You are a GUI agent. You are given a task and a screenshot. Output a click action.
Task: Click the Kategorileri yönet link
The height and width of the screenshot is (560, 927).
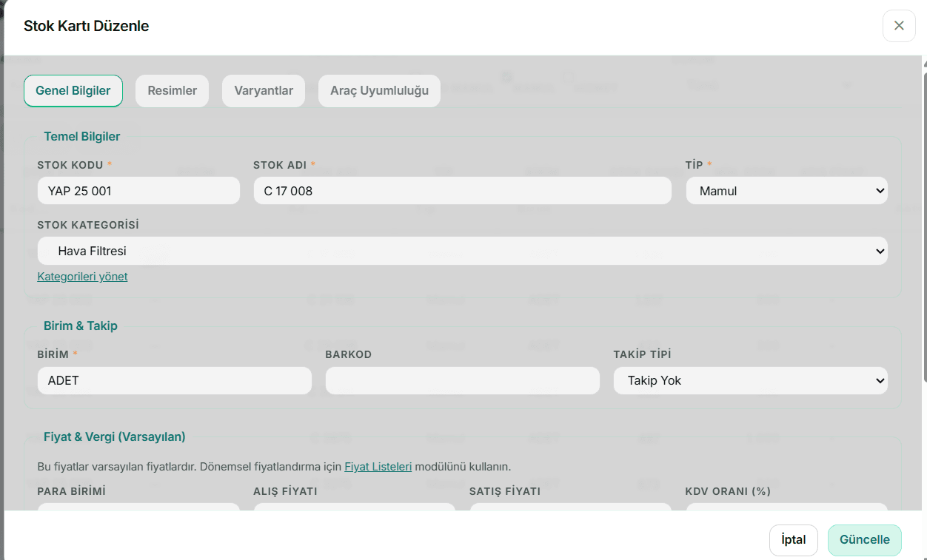pos(82,277)
